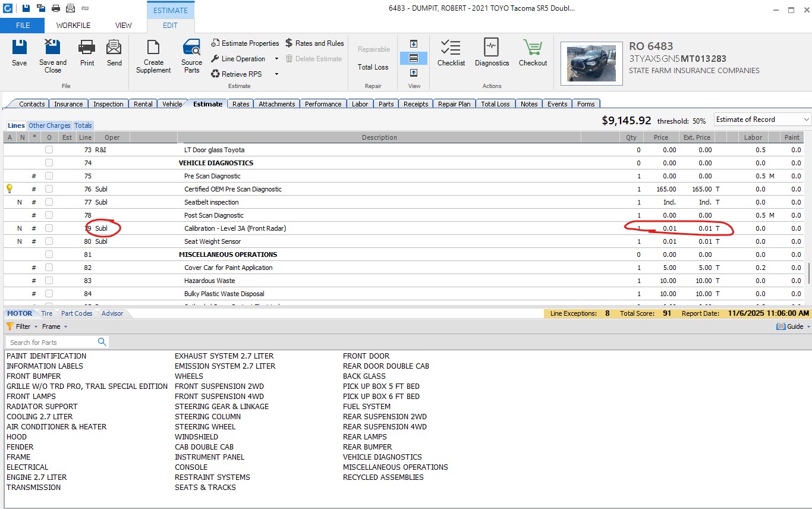The image size is (812, 509).
Task: Check the box for line 79 Calibration
Action: pos(49,228)
